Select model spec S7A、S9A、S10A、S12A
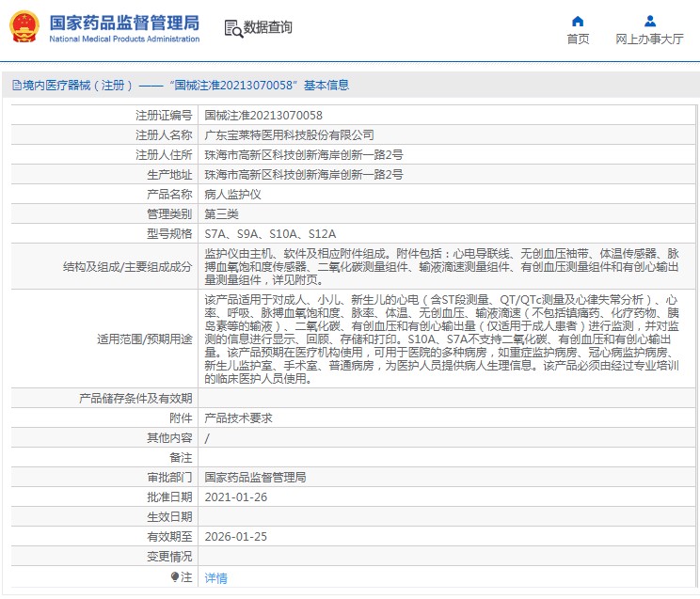Image resolution: width=700 pixels, height=599 pixels. point(270,234)
